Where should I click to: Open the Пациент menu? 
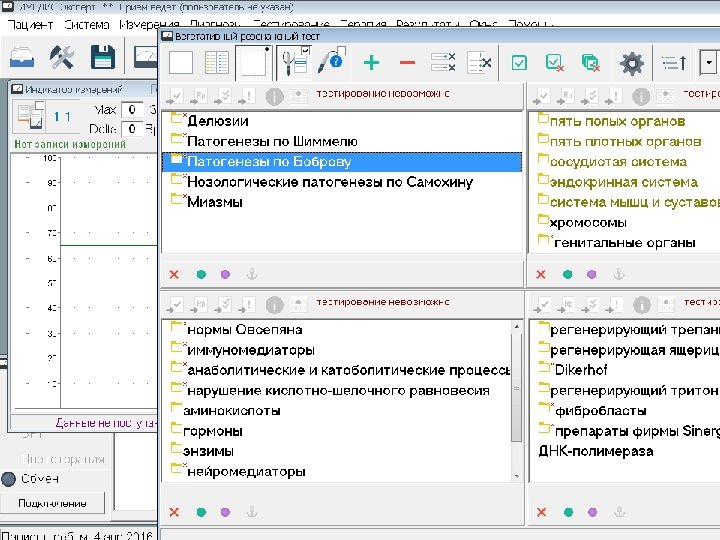[x=30, y=24]
